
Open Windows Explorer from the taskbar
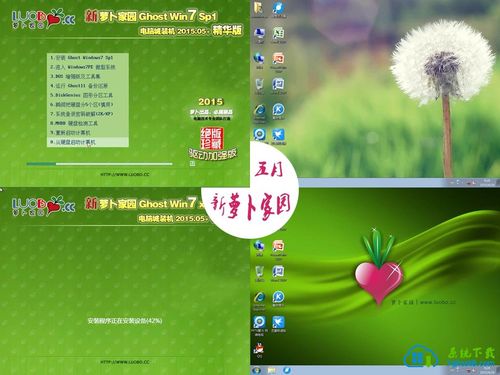click(272, 370)
